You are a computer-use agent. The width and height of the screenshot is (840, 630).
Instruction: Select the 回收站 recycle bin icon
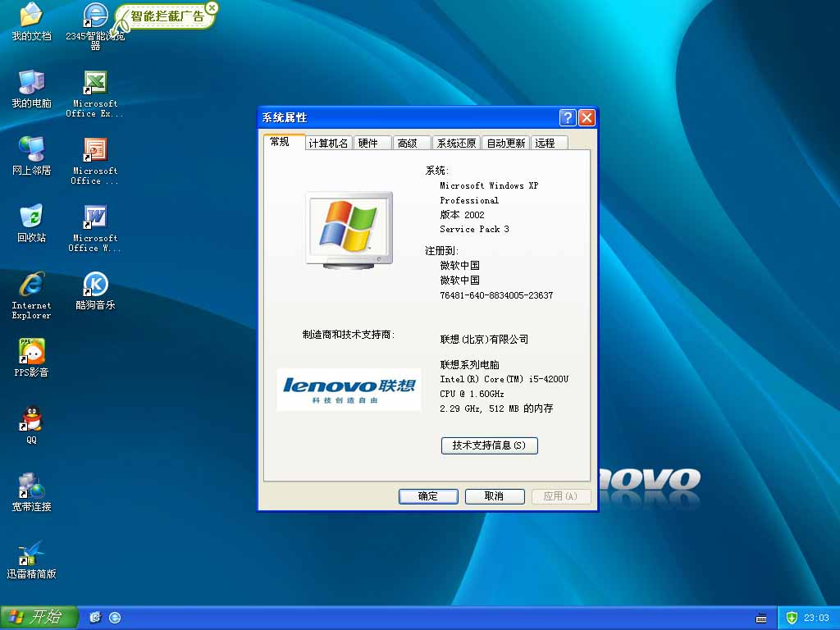point(31,223)
